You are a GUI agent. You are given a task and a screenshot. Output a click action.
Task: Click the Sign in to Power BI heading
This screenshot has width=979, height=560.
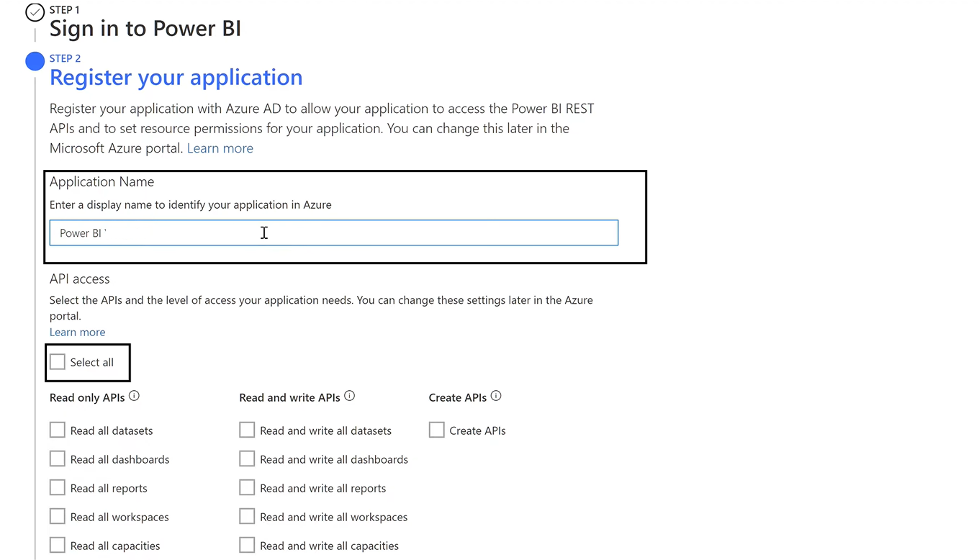tap(145, 28)
